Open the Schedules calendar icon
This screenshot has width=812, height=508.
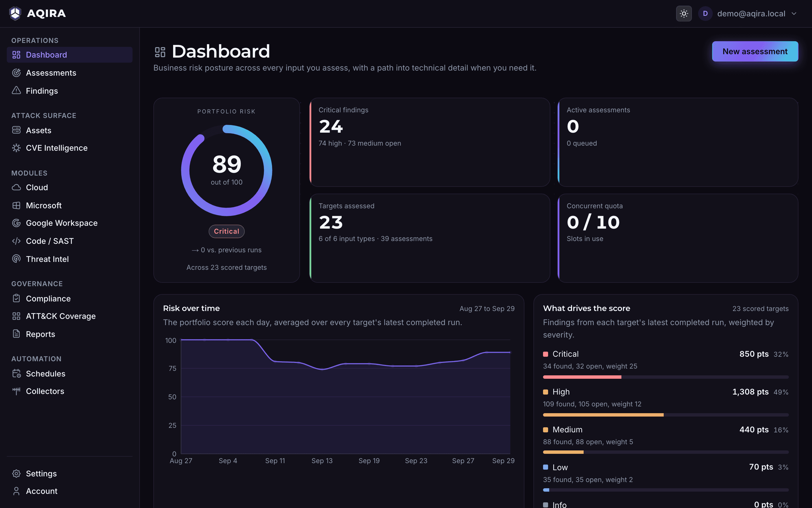(x=16, y=373)
